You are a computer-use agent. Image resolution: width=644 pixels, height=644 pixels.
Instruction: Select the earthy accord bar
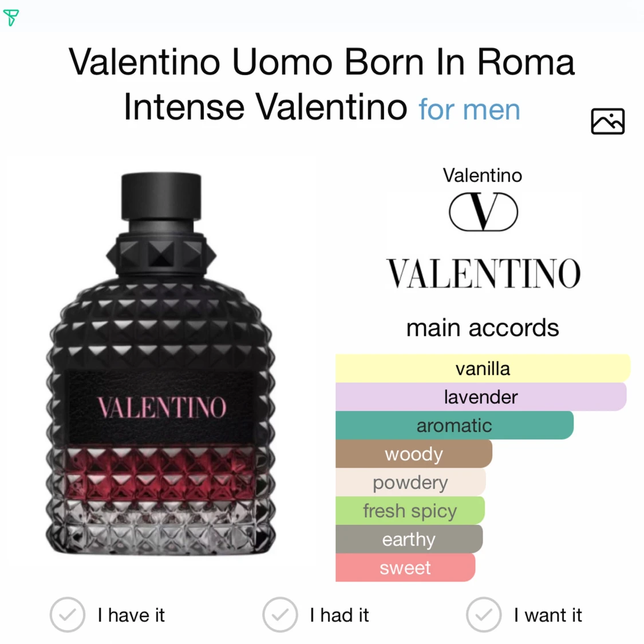(x=409, y=539)
